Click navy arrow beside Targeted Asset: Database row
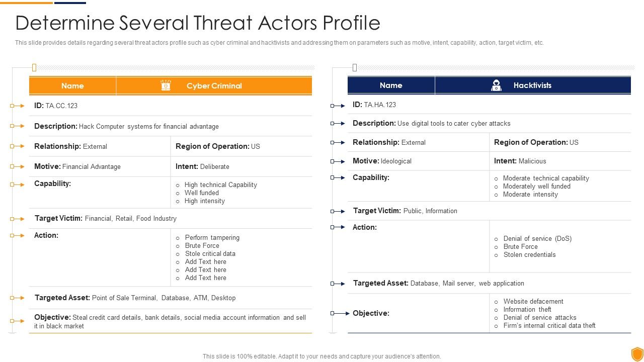 tap(338, 284)
